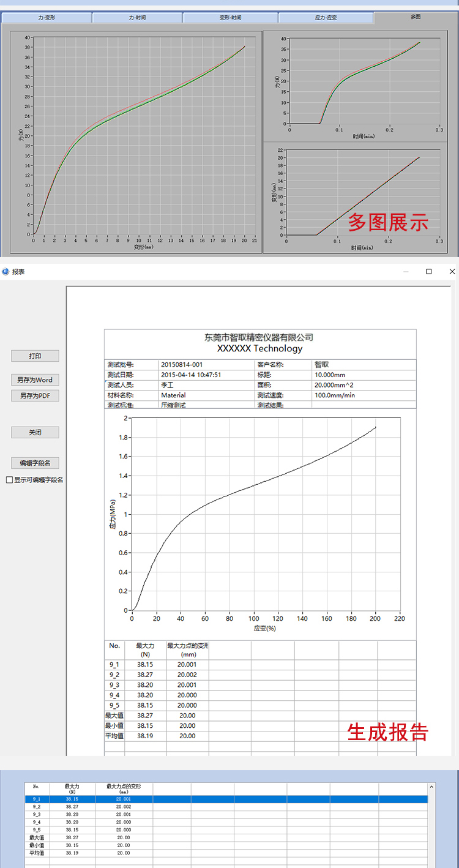Select the 多图 tab
This screenshot has height=868, width=459.
[416, 17]
